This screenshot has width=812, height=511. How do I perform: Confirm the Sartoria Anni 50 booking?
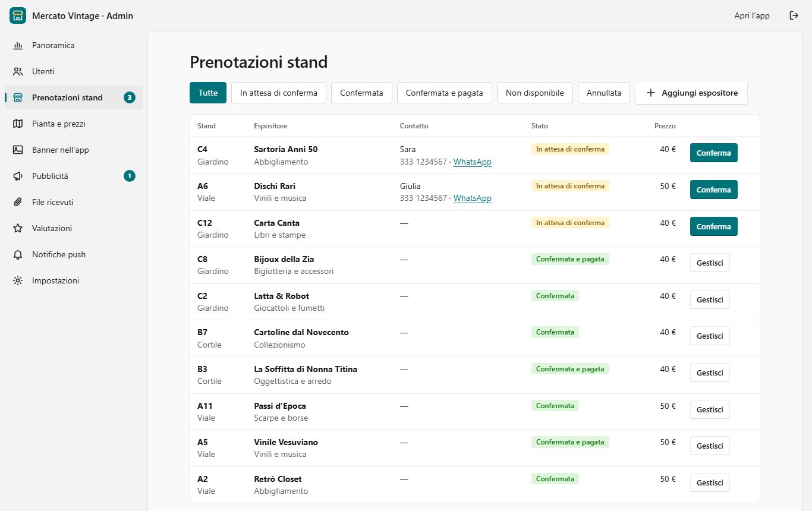[714, 153]
